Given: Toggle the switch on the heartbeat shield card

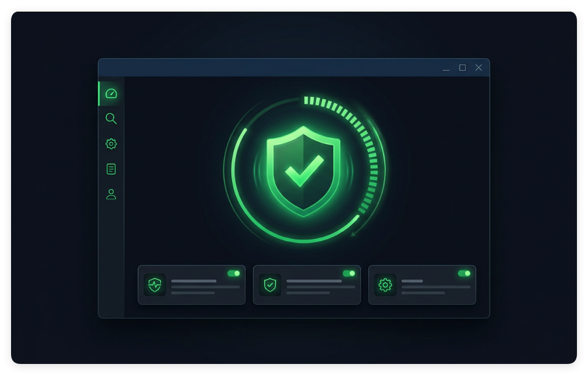Looking at the screenshot, I should point(234,273).
